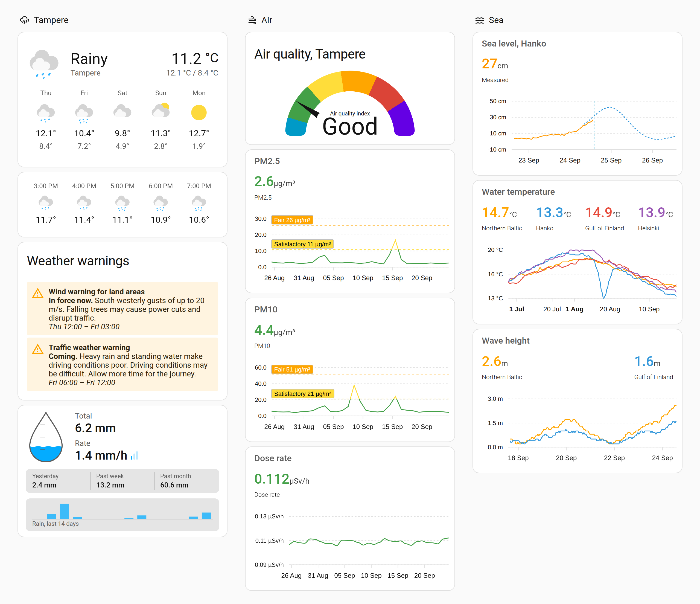
Task: Open the Wind warning for land areas alert
Action: [122, 309]
